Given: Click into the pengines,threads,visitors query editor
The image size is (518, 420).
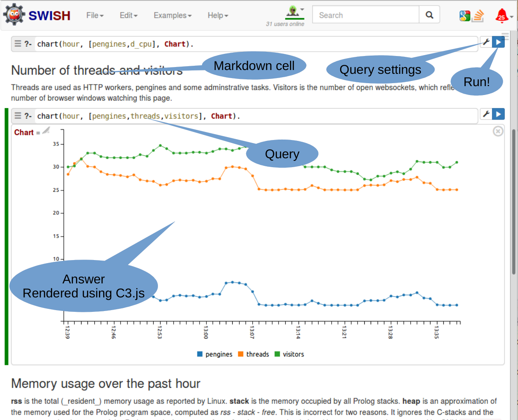Looking at the screenshot, I should [256, 116].
